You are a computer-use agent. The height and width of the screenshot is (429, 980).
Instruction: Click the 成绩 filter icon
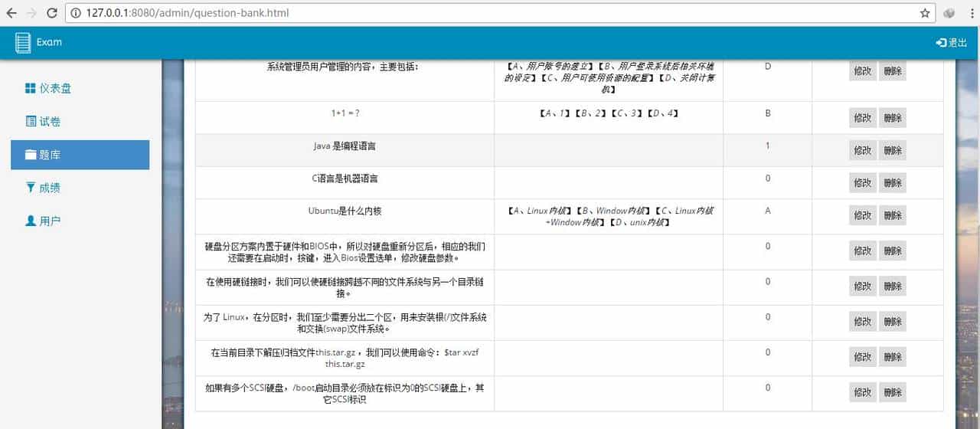coord(31,188)
